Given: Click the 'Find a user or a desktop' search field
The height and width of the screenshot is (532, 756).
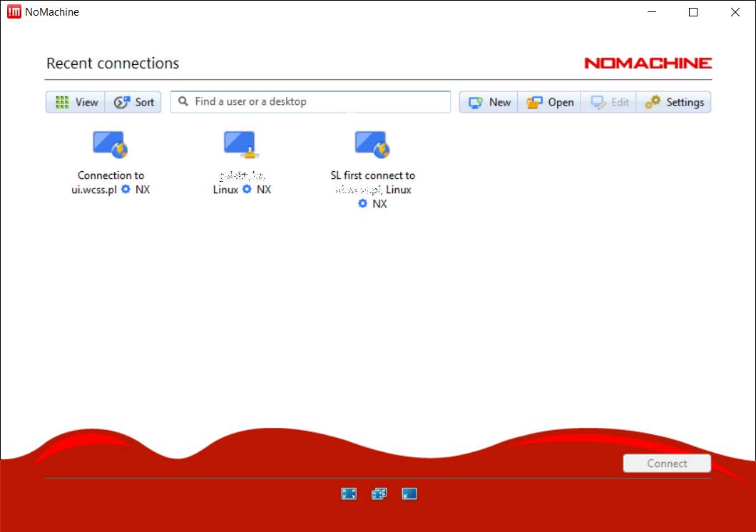Looking at the screenshot, I should click(x=314, y=102).
